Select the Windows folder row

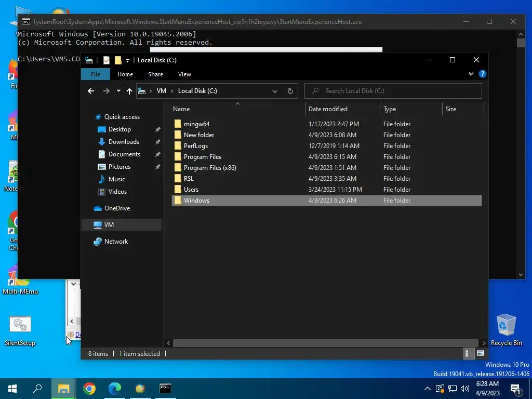(x=326, y=200)
